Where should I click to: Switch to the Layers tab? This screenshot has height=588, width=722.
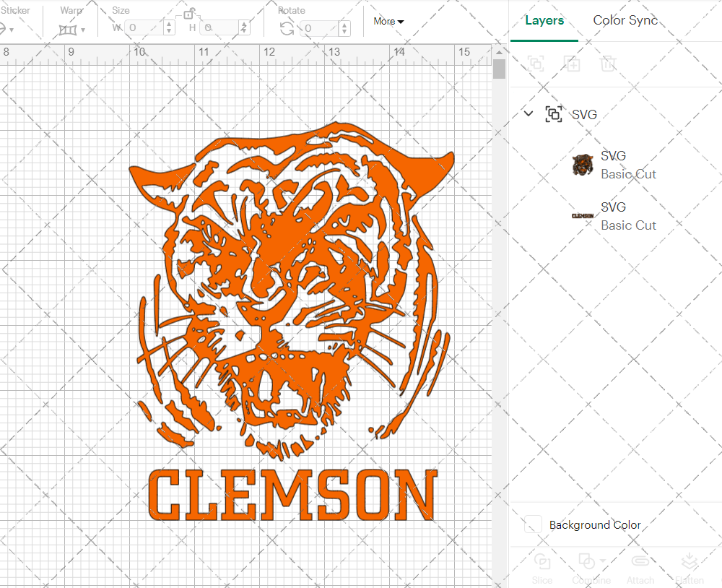point(544,20)
